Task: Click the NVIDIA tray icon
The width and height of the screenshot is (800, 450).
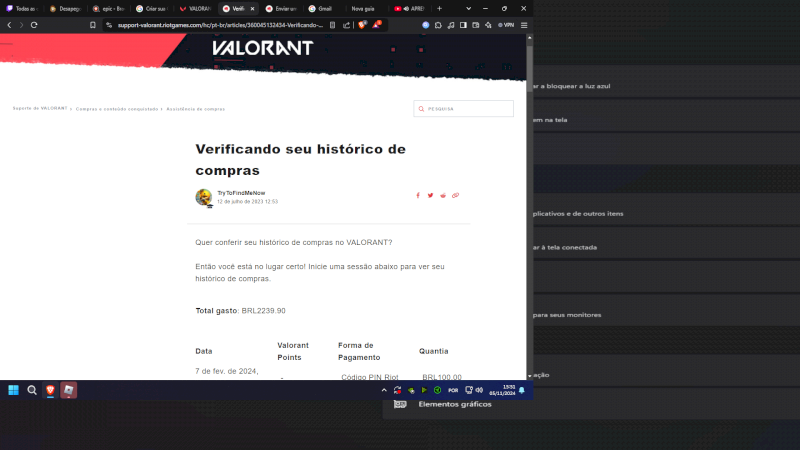Action: pyautogui.click(x=411, y=390)
